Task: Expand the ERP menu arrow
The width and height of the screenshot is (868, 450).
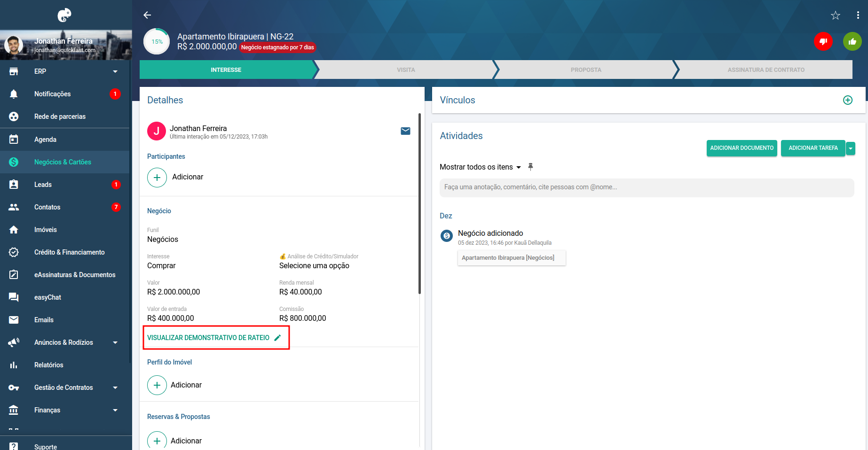Action: (x=115, y=71)
